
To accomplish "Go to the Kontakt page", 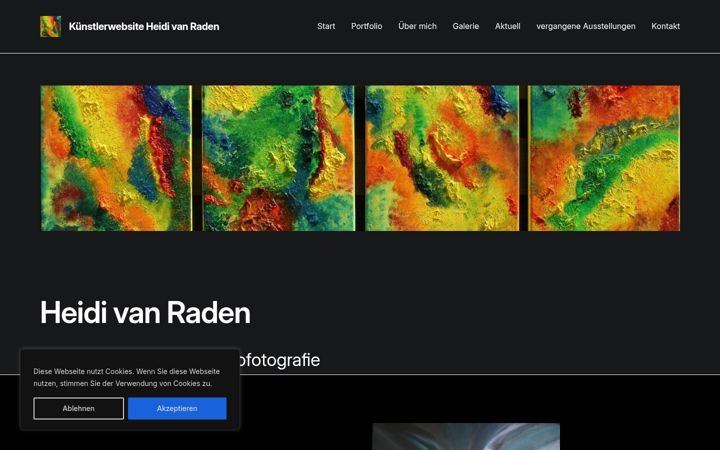I will [665, 26].
